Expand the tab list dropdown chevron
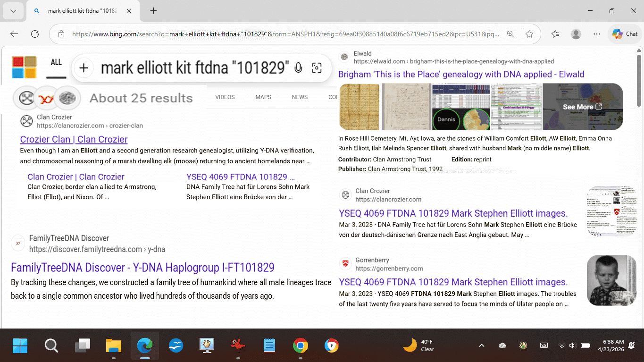This screenshot has height=362, width=644. [x=13, y=11]
